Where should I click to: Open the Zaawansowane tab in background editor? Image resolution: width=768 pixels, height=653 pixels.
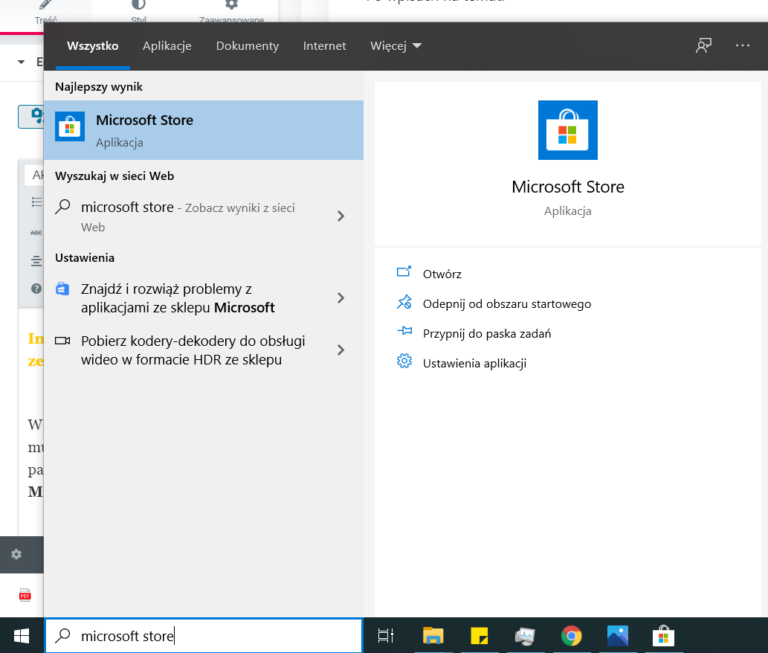point(231,11)
